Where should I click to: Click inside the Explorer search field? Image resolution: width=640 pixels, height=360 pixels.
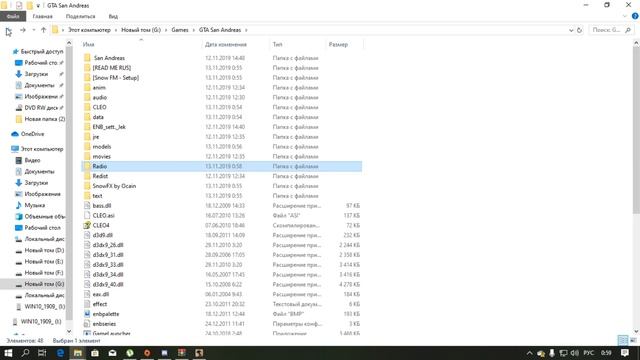pos(606,30)
